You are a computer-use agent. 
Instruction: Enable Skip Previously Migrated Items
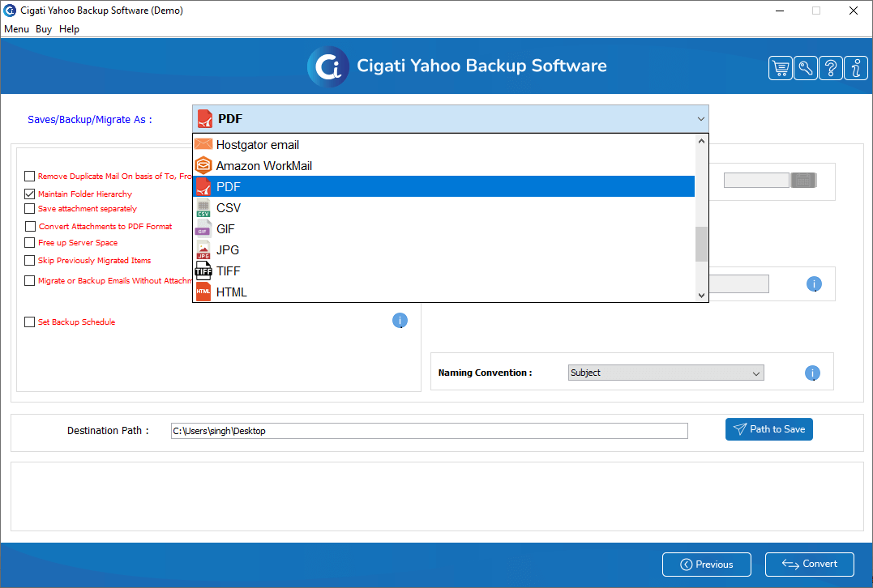point(29,260)
